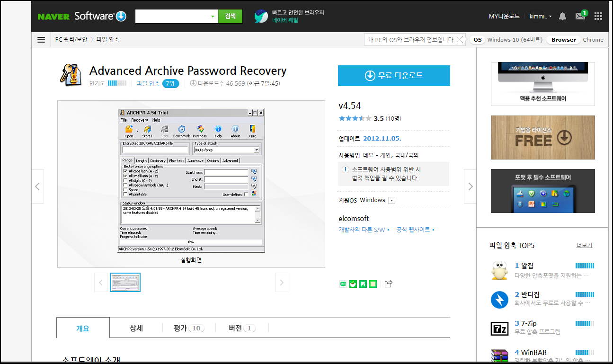Click the 7-Zip icon
613x364 pixels.
click(499, 328)
